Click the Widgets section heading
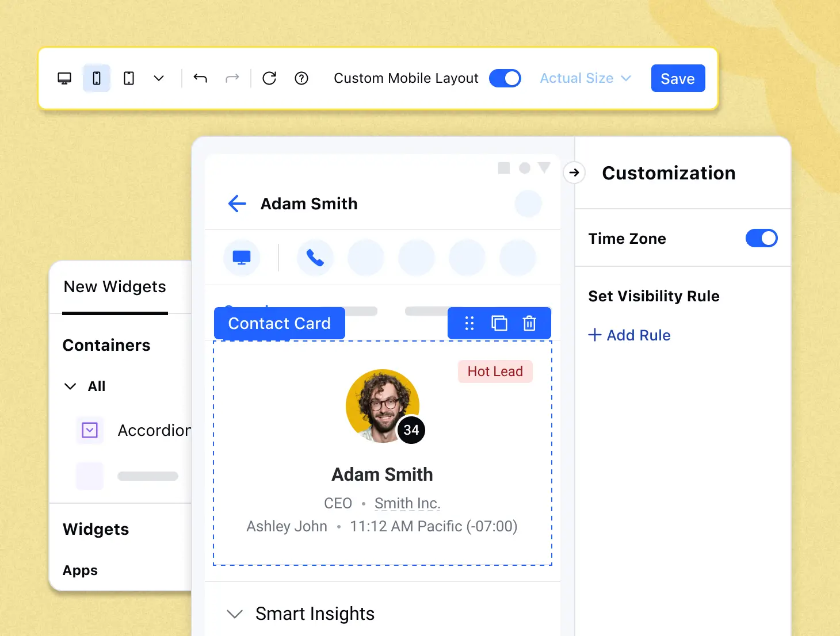This screenshot has width=840, height=636. pos(96,529)
